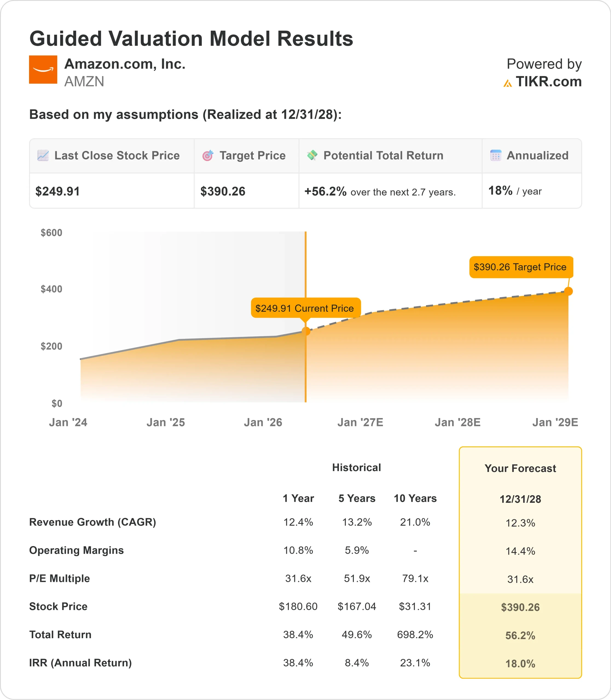Screen dimensions: 611x700
Task: Click the chart icon beside Last Close Stock Price
Action: point(43,155)
